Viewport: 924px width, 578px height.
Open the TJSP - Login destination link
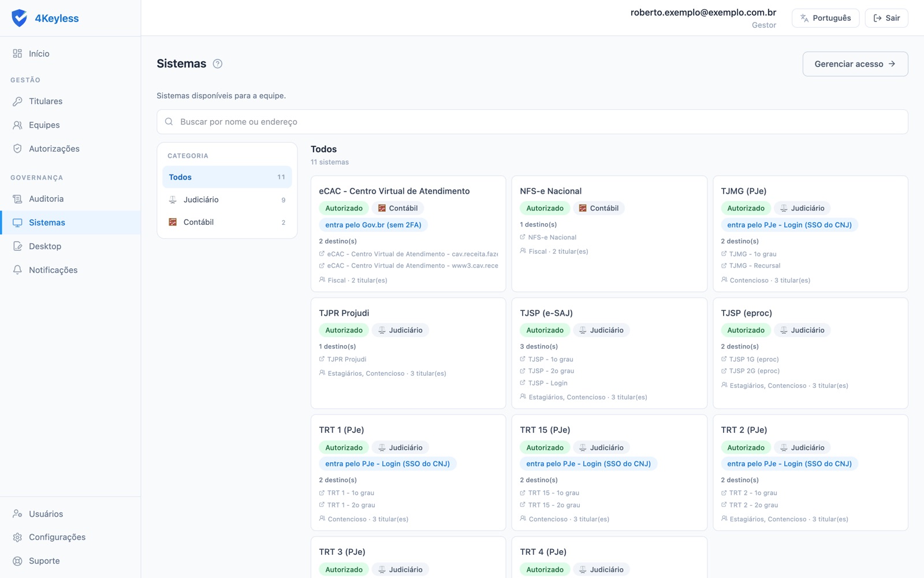click(x=547, y=383)
